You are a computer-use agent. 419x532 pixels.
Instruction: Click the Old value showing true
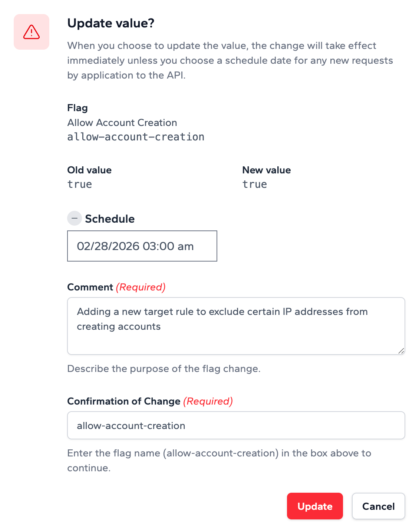[79, 184]
